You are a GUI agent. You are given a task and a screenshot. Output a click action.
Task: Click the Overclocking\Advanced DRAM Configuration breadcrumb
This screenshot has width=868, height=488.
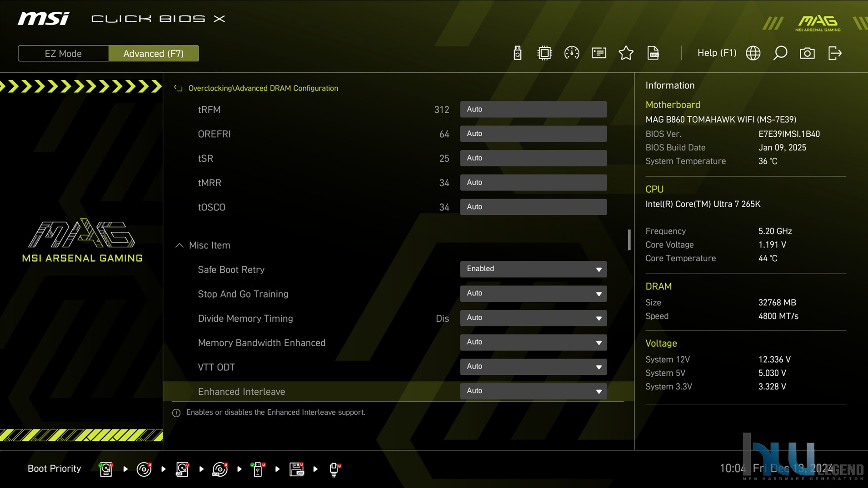[x=263, y=88]
